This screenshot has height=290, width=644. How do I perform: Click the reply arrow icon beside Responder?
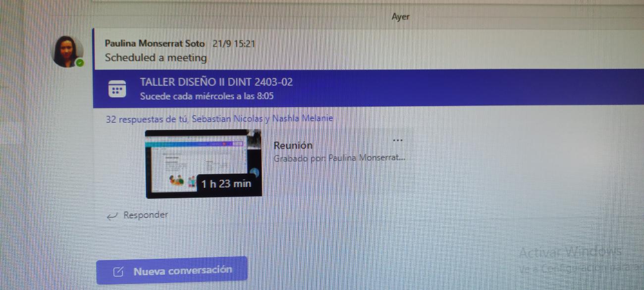click(113, 216)
